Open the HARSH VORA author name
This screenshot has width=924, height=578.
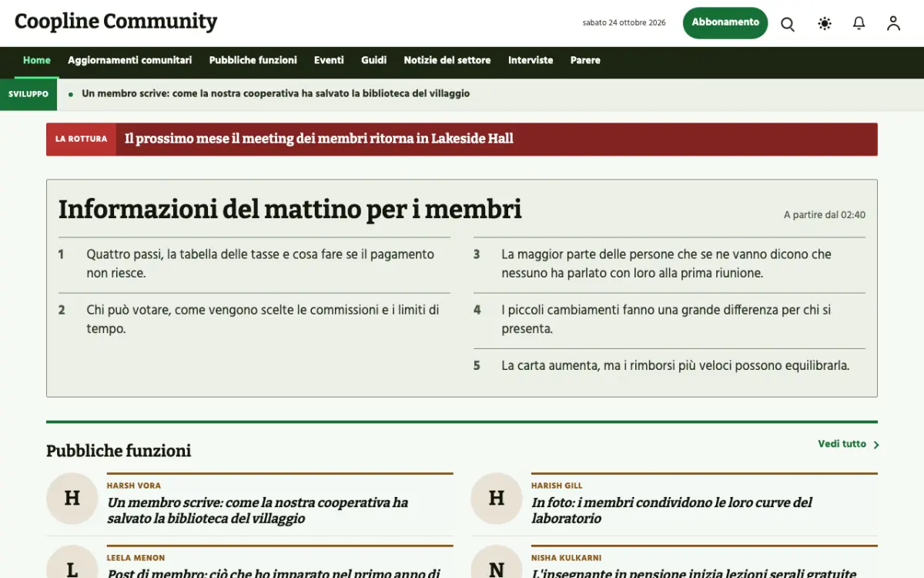(x=134, y=486)
